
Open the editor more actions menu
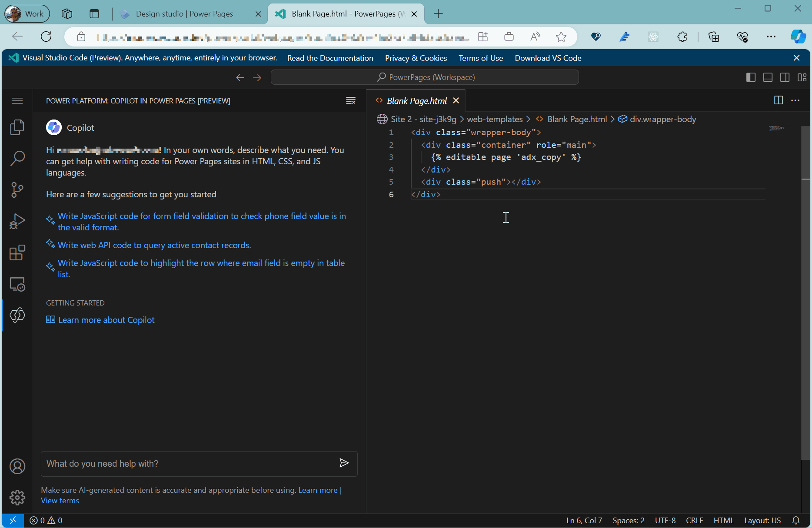(795, 100)
